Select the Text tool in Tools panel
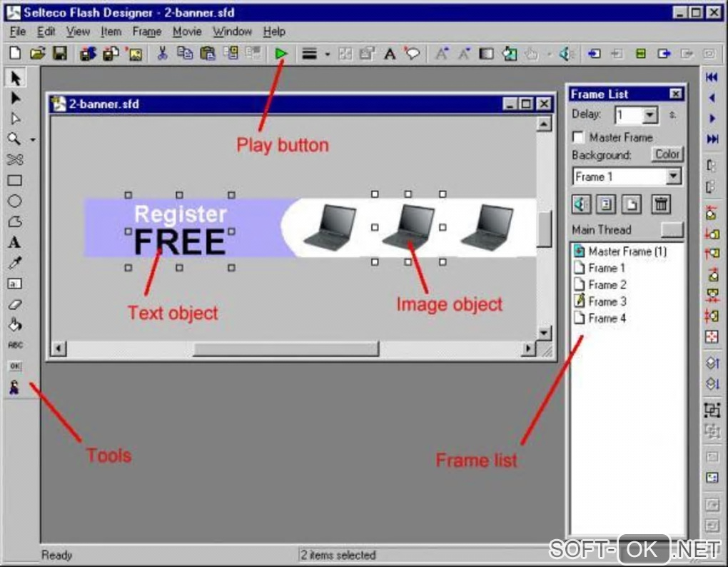The width and height of the screenshot is (728, 567). (14, 242)
